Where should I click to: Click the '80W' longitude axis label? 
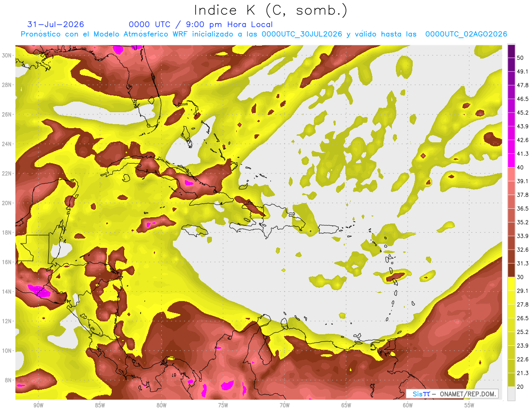coord(161,406)
